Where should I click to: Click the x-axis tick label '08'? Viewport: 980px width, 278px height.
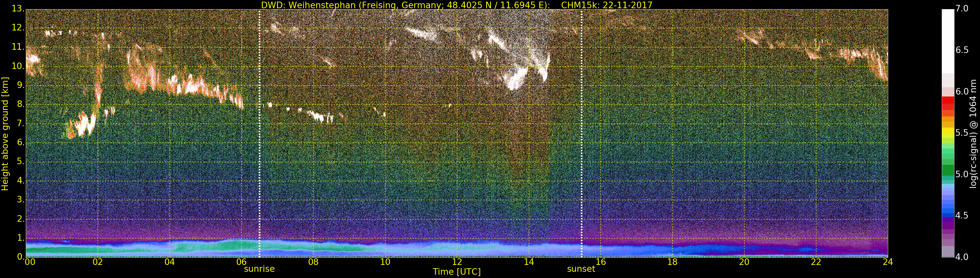[x=313, y=262]
